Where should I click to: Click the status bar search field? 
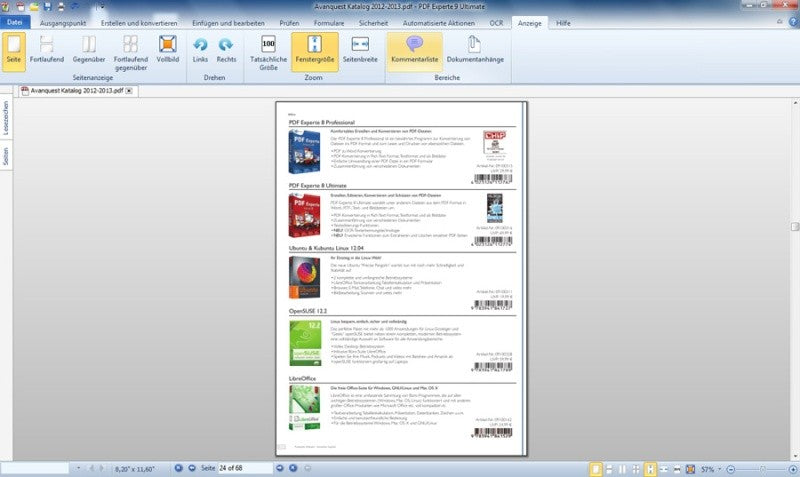pyautogui.click(x=35, y=468)
